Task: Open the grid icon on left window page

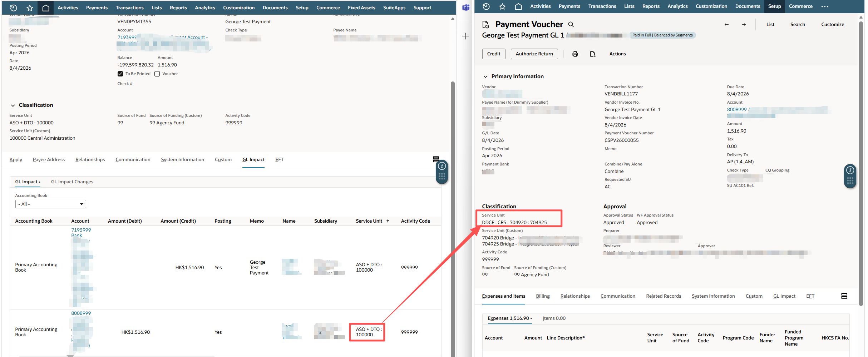Action: tap(442, 176)
